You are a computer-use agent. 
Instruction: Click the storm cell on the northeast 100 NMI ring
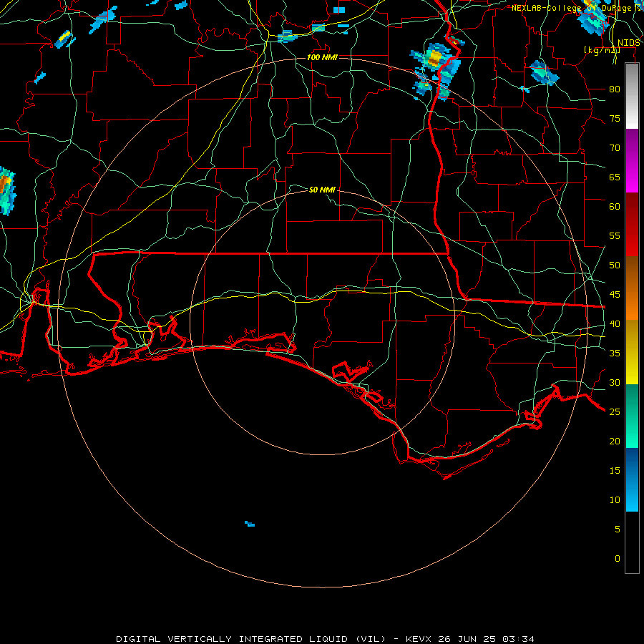tap(438, 71)
